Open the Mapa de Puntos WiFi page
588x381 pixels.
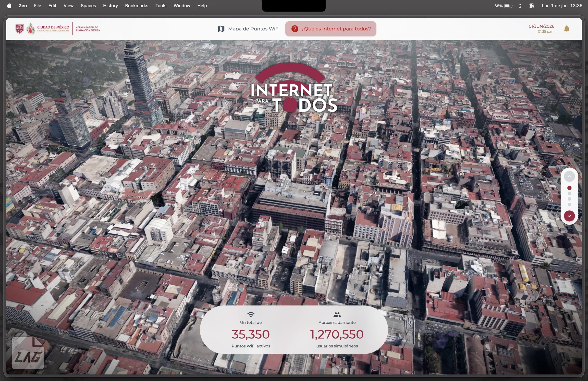(249, 29)
